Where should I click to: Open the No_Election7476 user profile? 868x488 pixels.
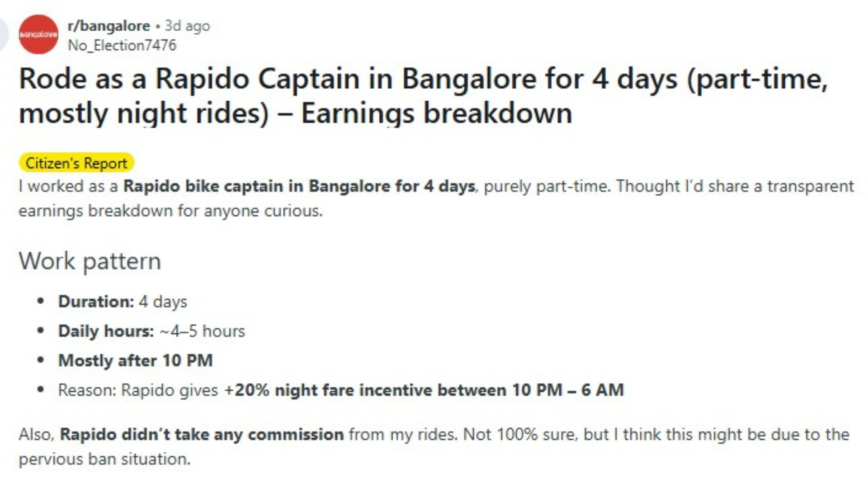(122, 45)
